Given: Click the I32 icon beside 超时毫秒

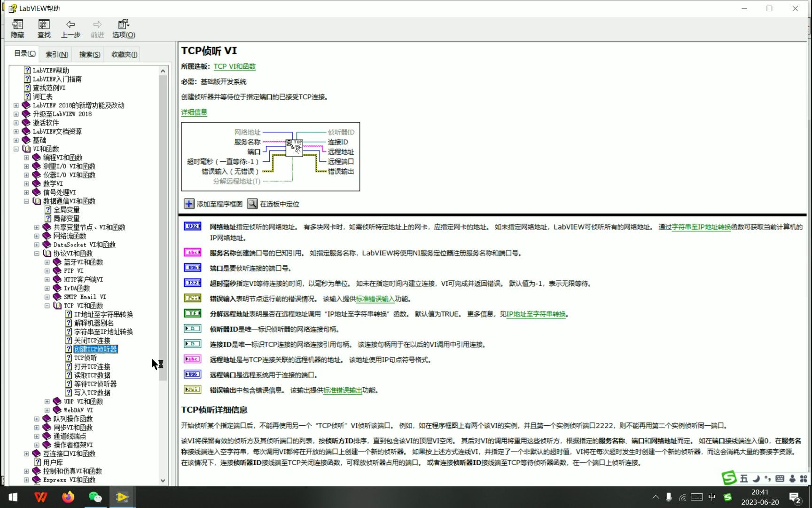Looking at the screenshot, I should pyautogui.click(x=192, y=283).
